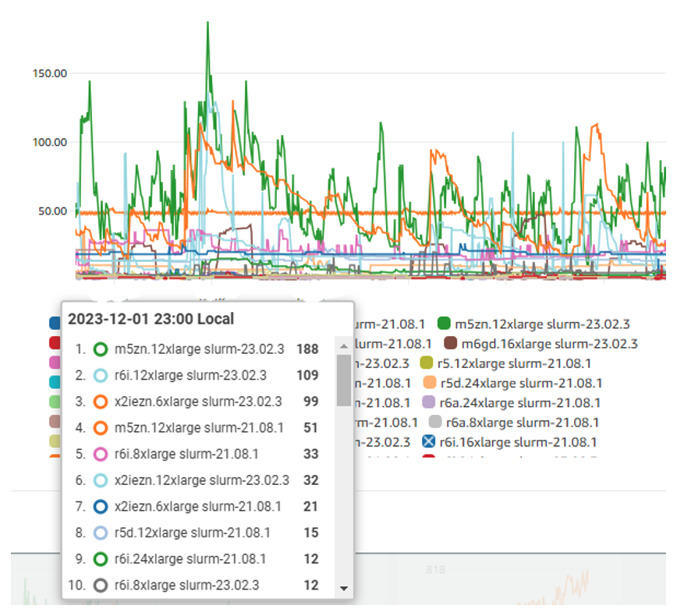This screenshot has width=684, height=616.
Task: Click the magenta circle icon beside r6i.8xlarge slurm-21.08.1
Action: pyautogui.click(x=100, y=455)
